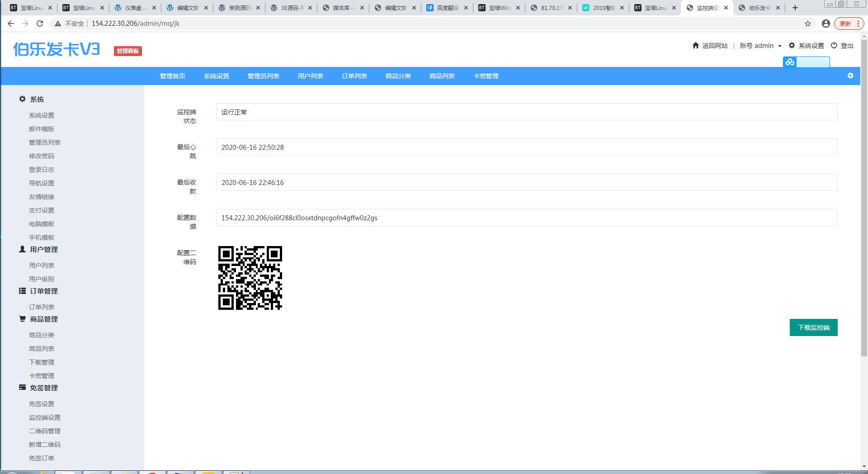Open 管理员列表 in the blue navbar

[264, 76]
